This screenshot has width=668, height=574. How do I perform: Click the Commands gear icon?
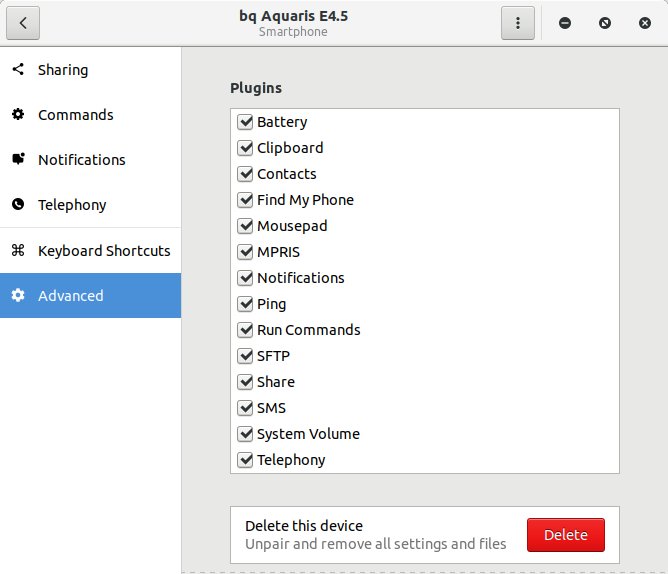(18, 115)
